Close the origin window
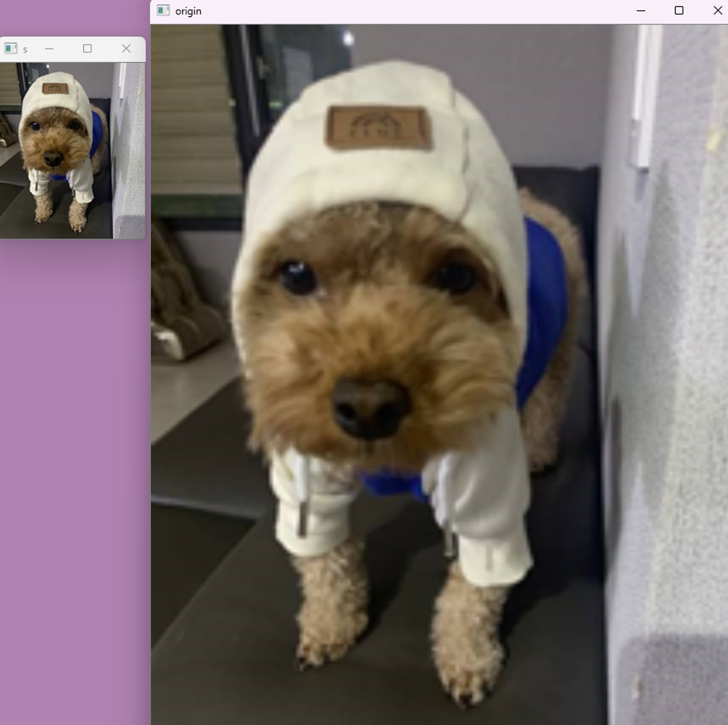The width and height of the screenshot is (728, 725). pyautogui.click(x=717, y=11)
